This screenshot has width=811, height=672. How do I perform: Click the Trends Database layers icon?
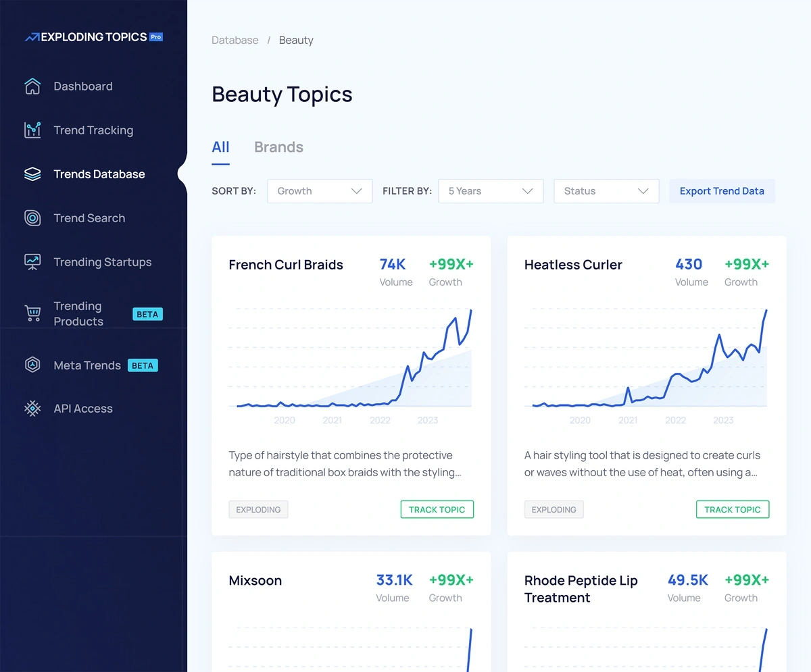tap(32, 174)
